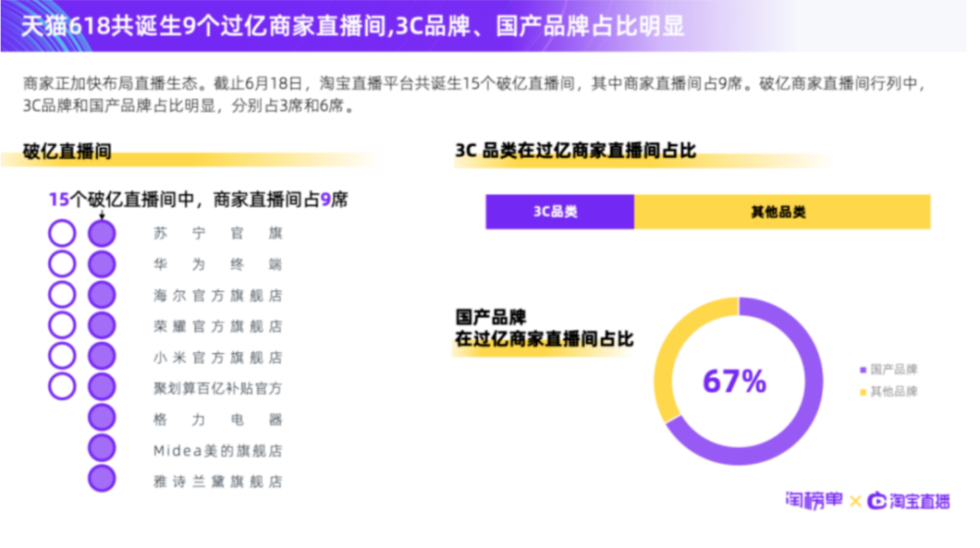Select the purple circle next to 格力电器
This screenshot has height=548, width=980.
101,418
